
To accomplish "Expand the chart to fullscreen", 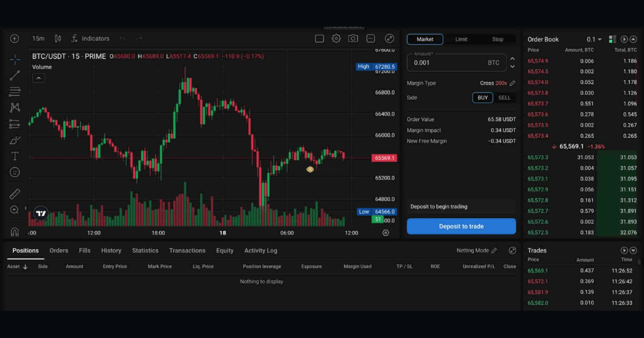I will coord(390,39).
